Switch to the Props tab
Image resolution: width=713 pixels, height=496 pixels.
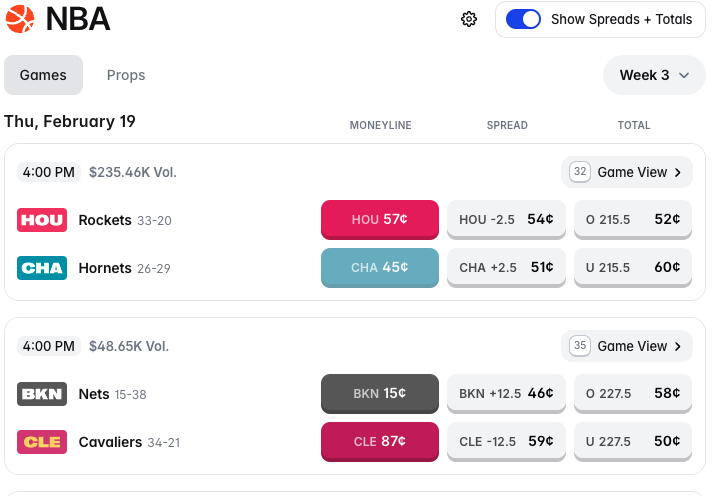126,75
